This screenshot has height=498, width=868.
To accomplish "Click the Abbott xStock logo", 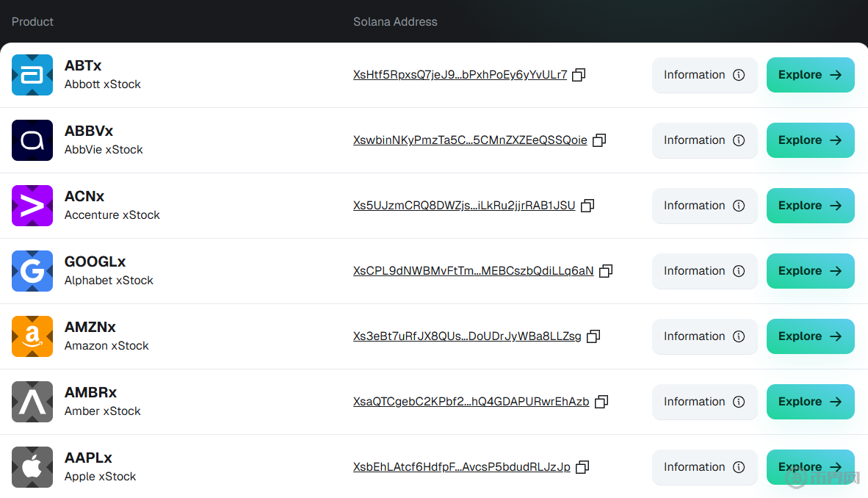I will coord(32,75).
